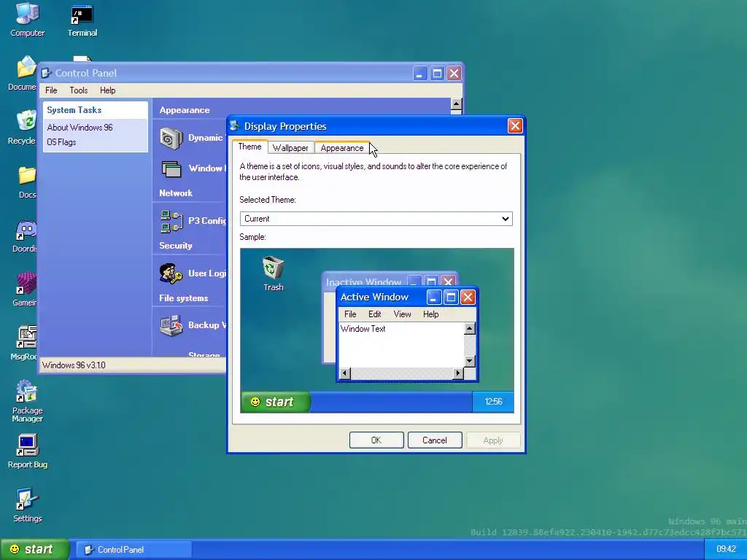The height and width of the screenshot is (560, 747).
Task: Open the Report Bug desktop shortcut
Action: (27, 451)
